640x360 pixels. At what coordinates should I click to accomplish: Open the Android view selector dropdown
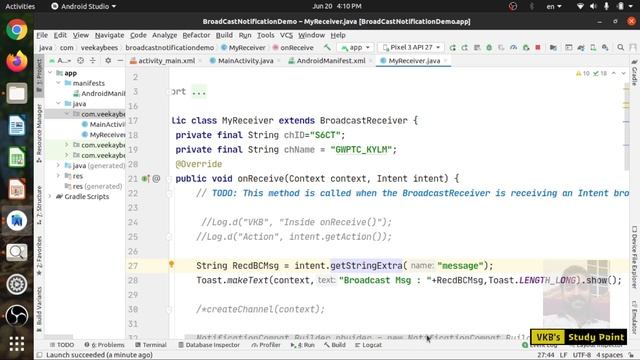point(60,60)
